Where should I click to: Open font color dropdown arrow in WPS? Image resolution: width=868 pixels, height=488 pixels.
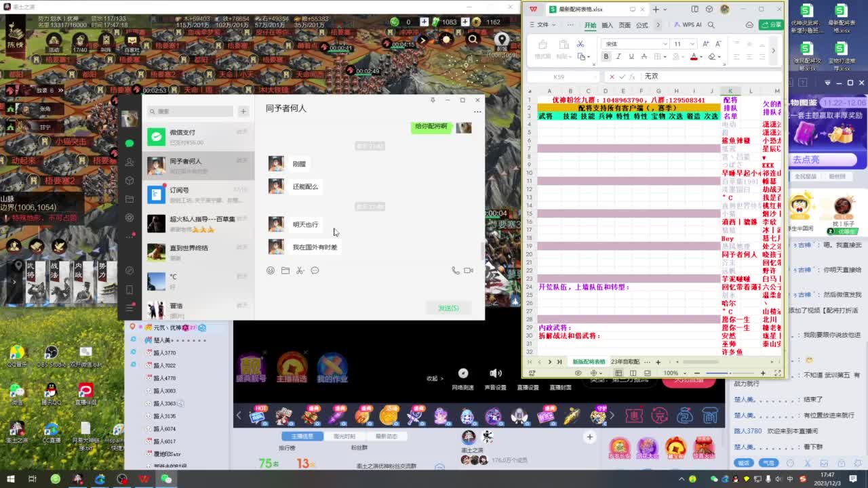[703, 57]
